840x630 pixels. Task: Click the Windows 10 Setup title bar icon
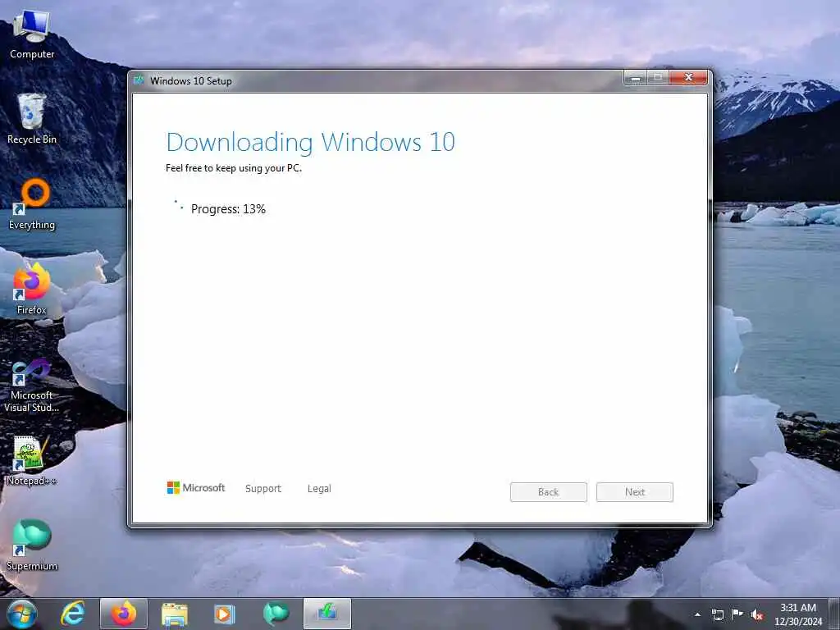click(x=139, y=80)
